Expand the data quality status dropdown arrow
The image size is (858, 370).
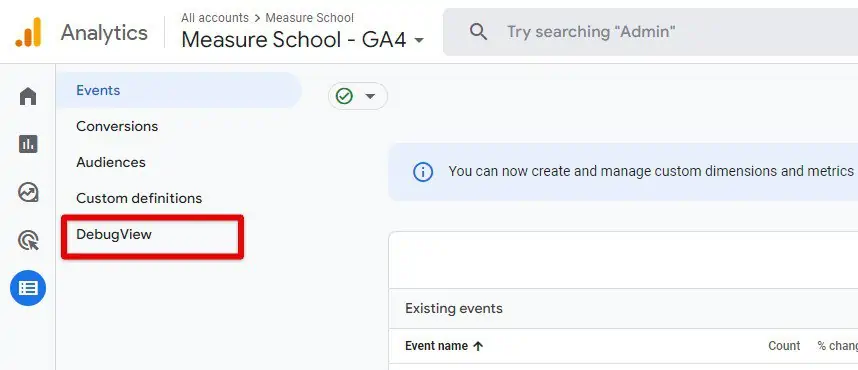click(x=370, y=96)
